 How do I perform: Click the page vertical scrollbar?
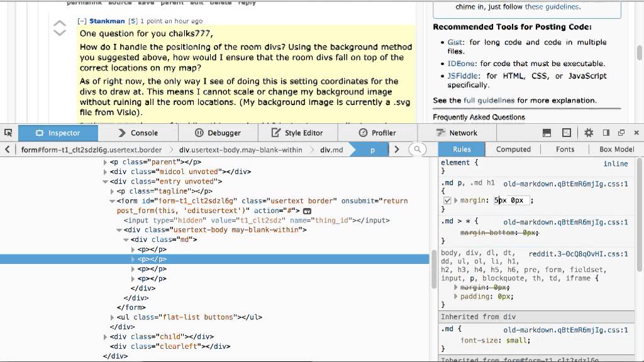(x=640, y=52)
